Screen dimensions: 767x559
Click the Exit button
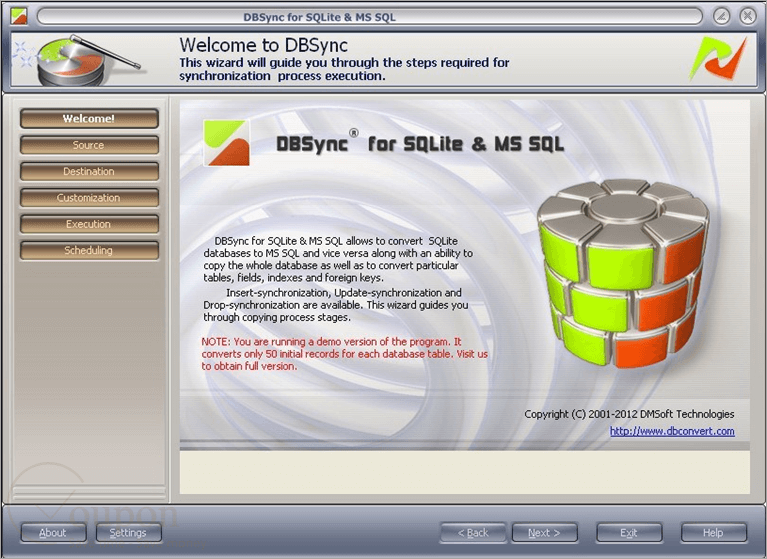629,533
